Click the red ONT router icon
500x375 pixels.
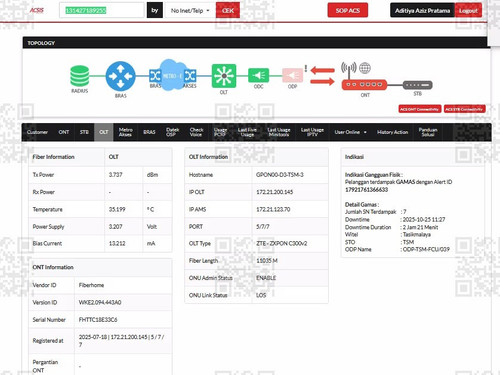tap(364, 85)
